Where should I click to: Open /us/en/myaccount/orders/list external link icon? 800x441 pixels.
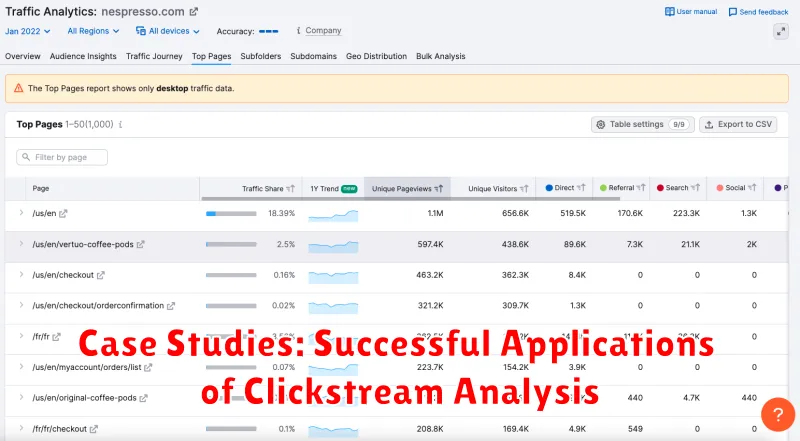click(148, 367)
